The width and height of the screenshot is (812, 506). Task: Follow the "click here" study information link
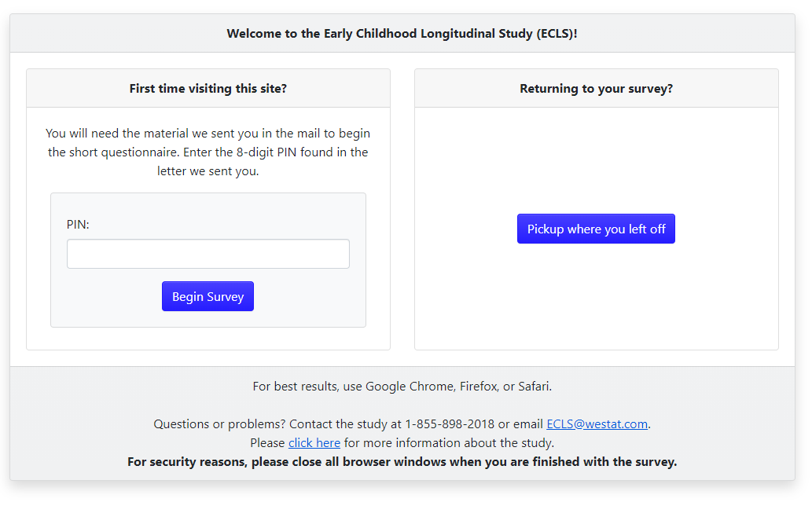[x=314, y=443]
